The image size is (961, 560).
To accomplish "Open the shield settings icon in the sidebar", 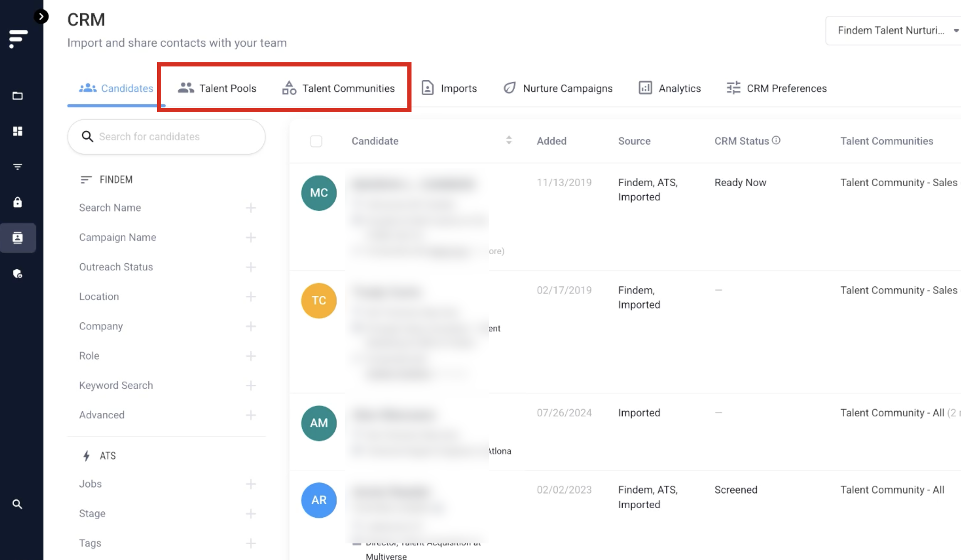I will click(17, 273).
